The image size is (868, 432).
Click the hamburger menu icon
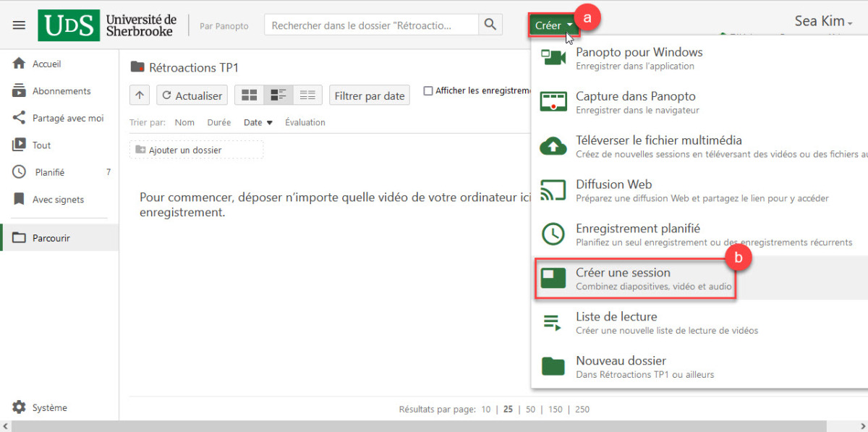tap(19, 25)
